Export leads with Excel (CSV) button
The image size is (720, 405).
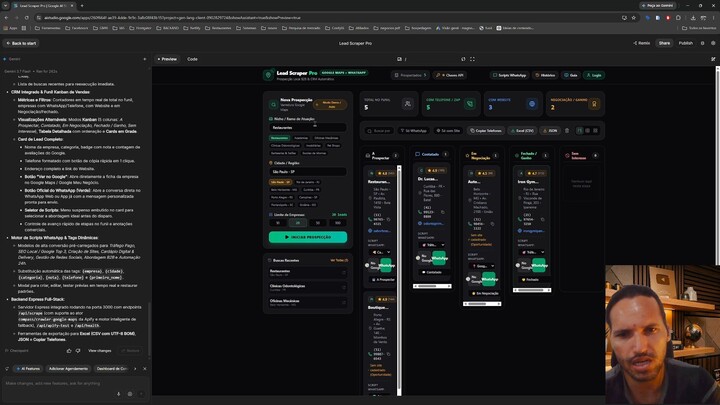point(522,130)
